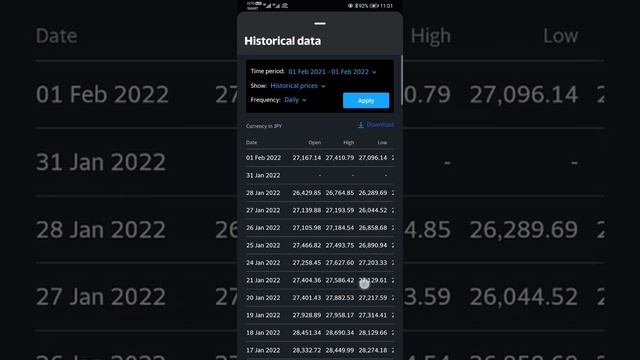Select the 28 Jan 2022 row date in the phone table

pos(263,193)
